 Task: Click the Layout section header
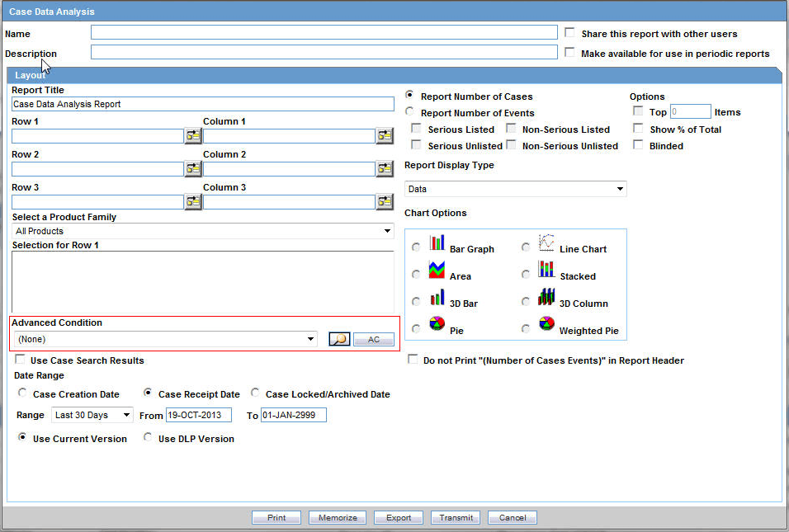[x=394, y=75]
